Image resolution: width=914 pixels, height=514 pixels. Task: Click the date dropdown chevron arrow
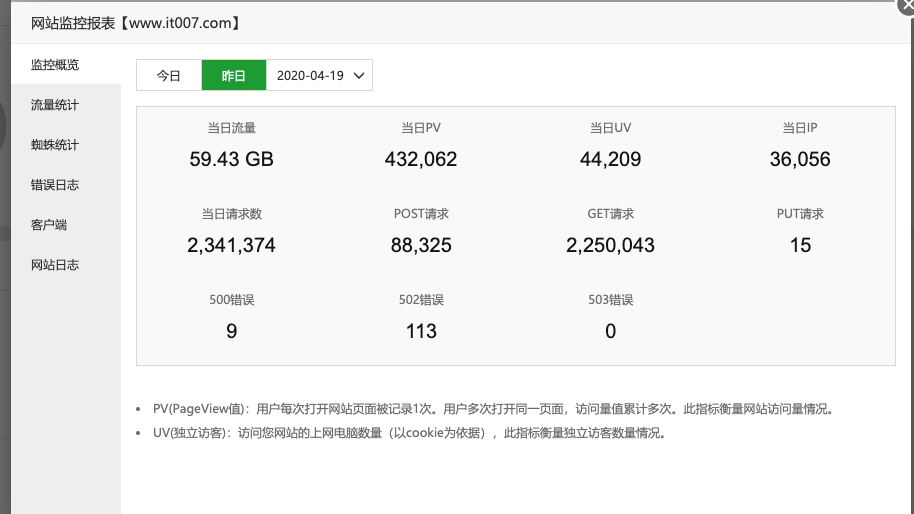359,76
